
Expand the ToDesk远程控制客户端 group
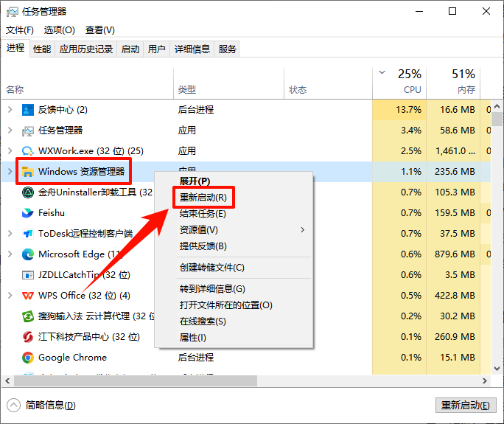pos(10,234)
